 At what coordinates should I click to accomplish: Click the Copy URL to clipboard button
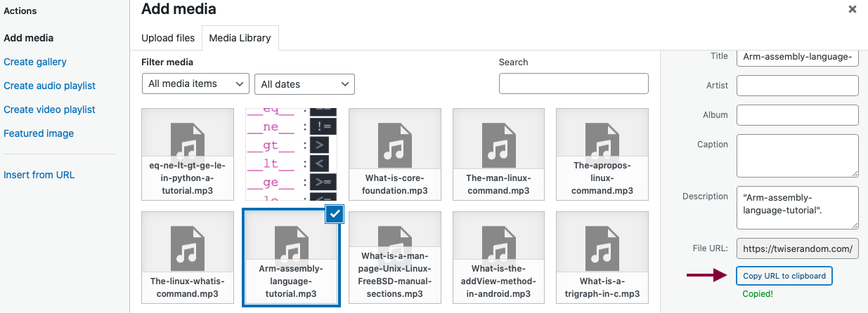(x=784, y=276)
